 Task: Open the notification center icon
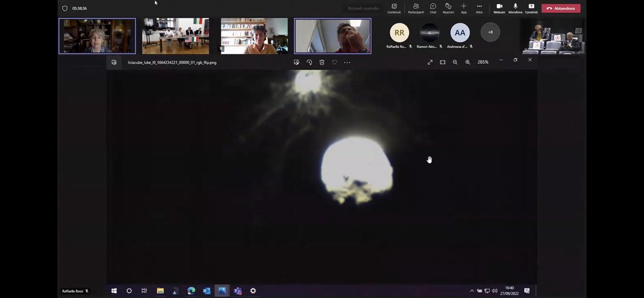pos(527,291)
